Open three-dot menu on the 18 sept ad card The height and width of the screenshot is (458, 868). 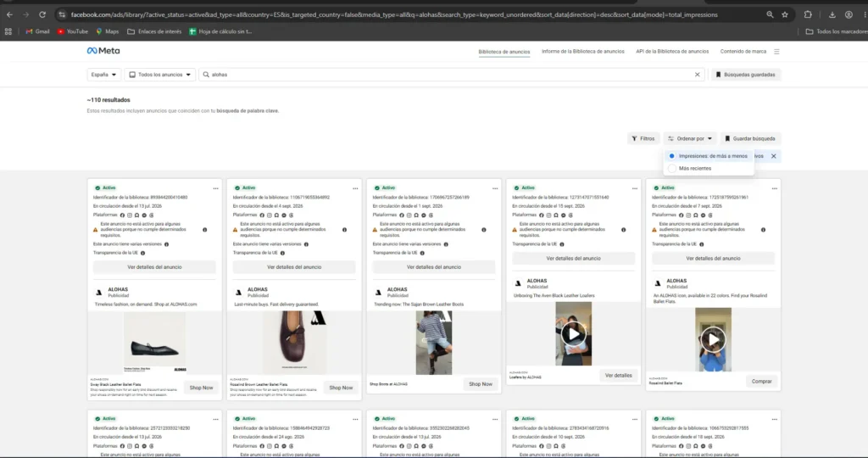point(775,419)
